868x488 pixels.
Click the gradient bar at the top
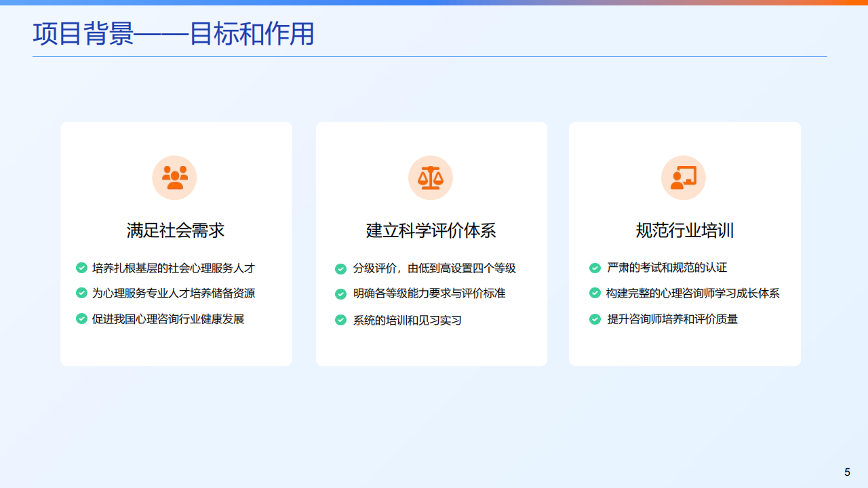pos(434,3)
